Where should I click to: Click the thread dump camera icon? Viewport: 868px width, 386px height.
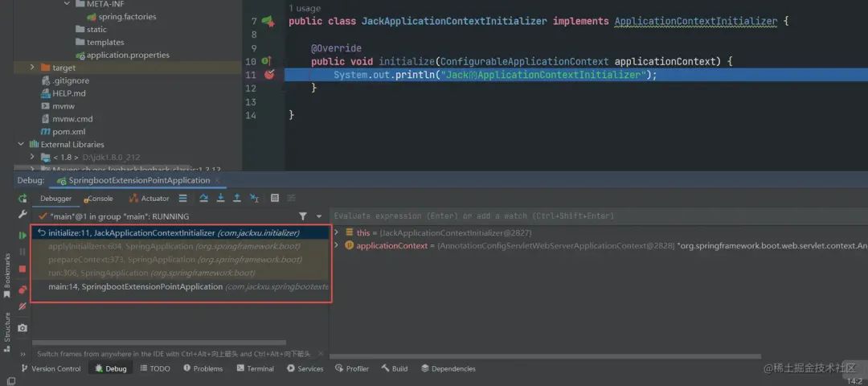[x=23, y=328]
